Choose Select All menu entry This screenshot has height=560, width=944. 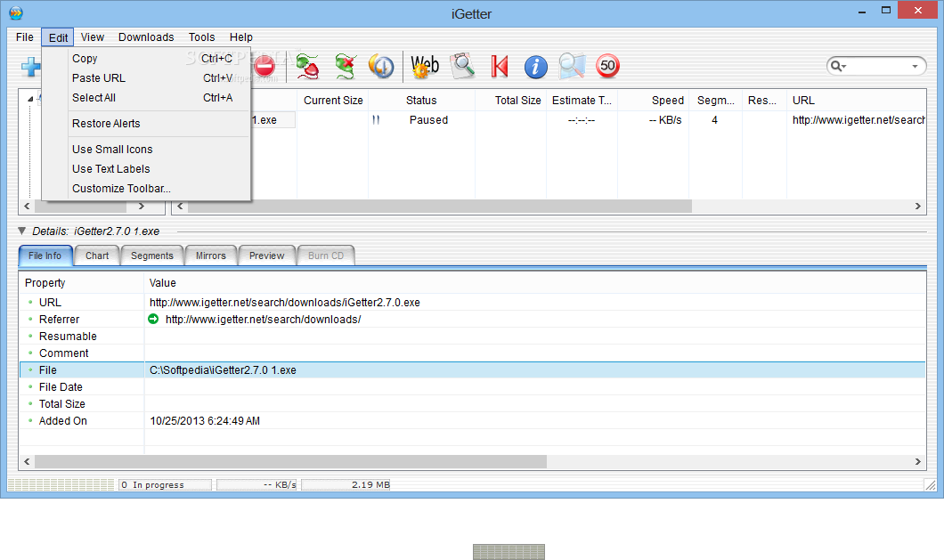point(146,98)
